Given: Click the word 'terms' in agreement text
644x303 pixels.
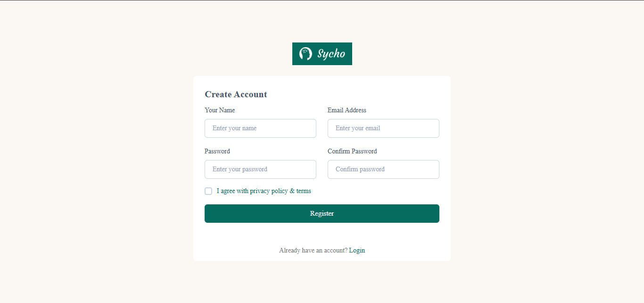Looking at the screenshot, I should (304, 191).
